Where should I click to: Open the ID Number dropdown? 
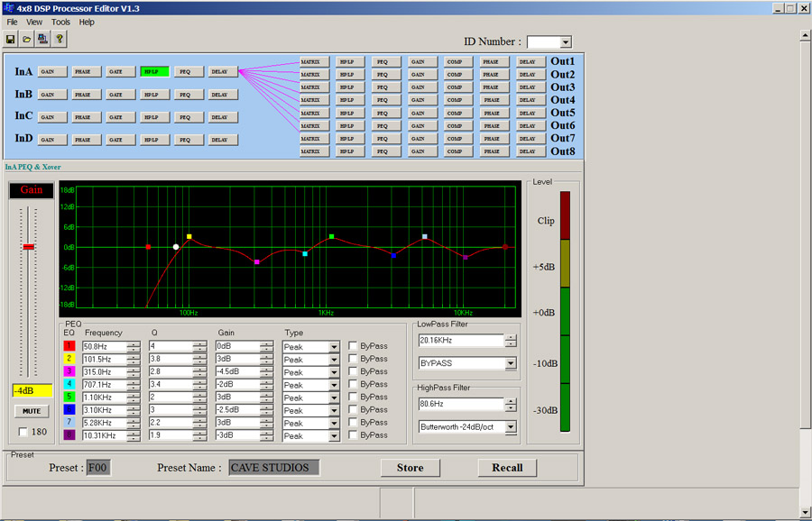tap(565, 42)
